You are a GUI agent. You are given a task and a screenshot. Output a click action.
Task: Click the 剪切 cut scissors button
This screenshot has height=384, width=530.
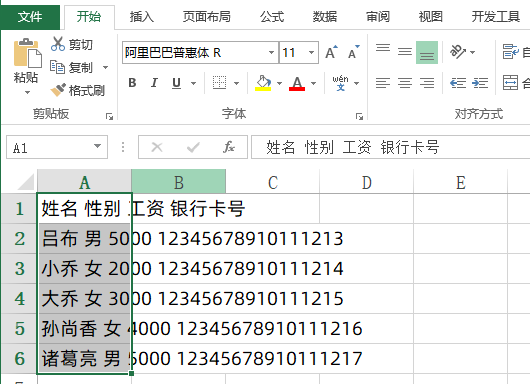tap(72, 44)
